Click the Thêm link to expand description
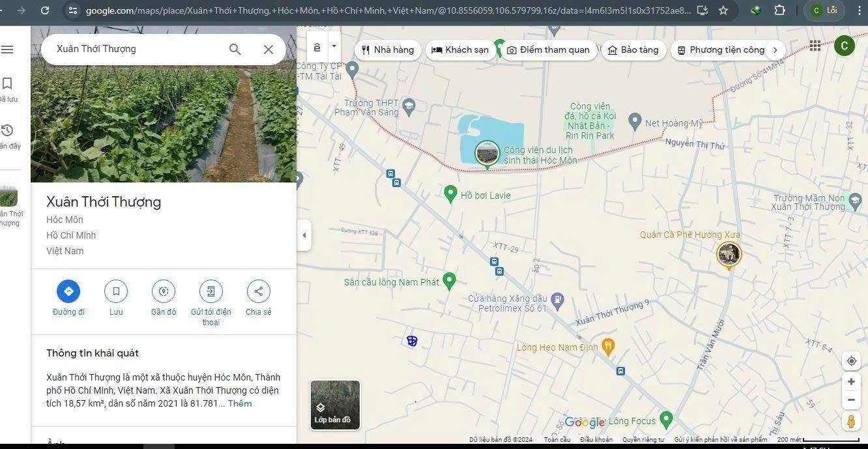The width and height of the screenshot is (868, 449). (240, 403)
